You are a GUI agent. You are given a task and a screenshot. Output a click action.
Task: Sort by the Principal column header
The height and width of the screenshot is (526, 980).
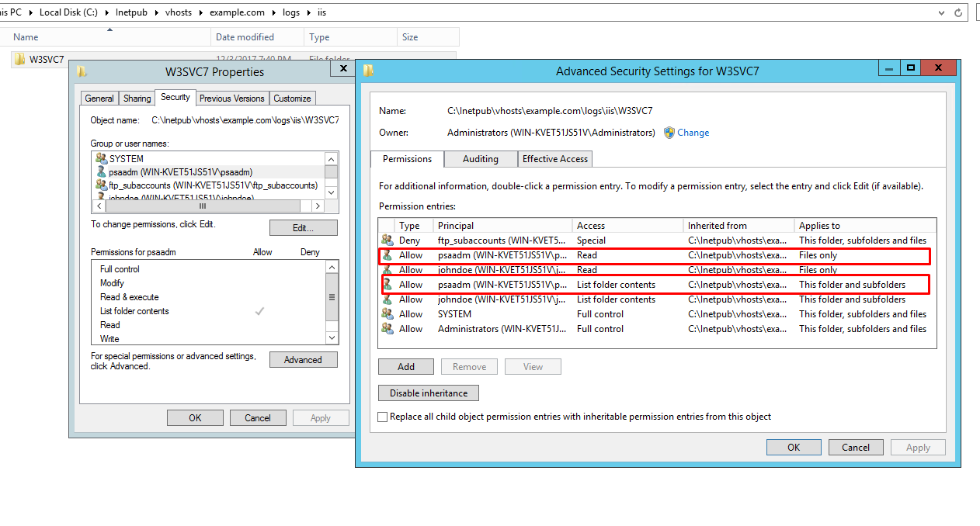pos(455,226)
